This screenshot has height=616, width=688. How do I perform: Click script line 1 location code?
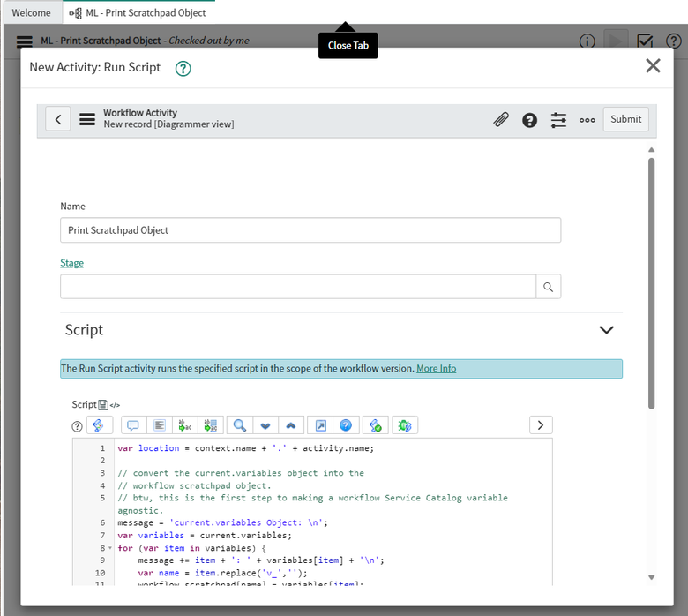pyautogui.click(x=246, y=448)
